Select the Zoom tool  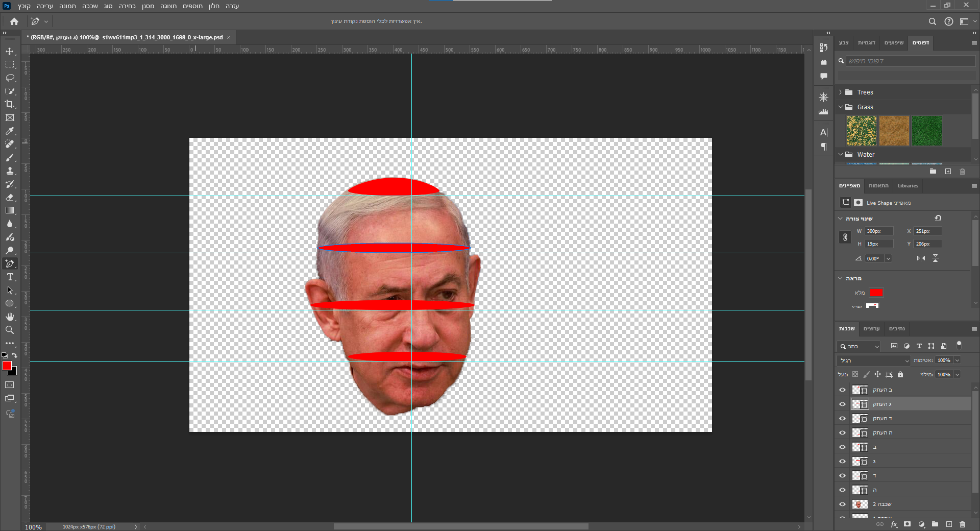[10, 330]
